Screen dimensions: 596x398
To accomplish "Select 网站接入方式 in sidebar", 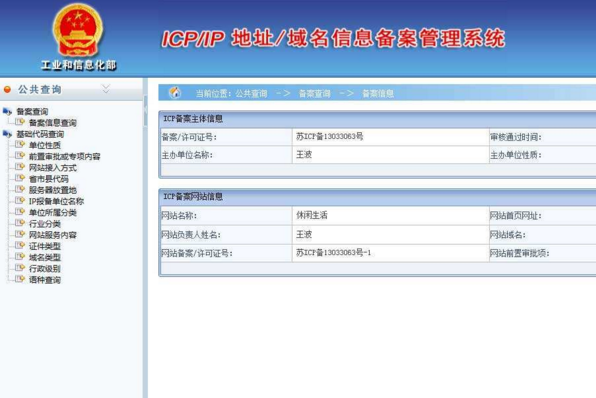I will [53, 168].
